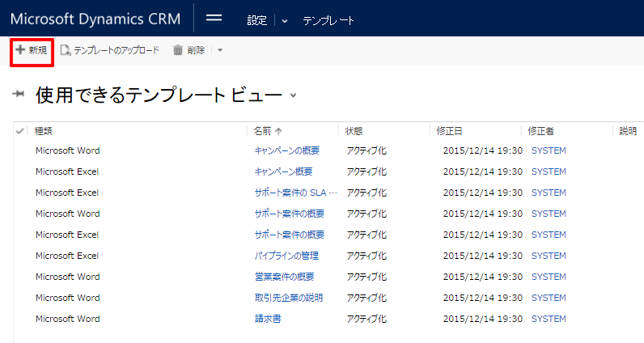644x343 pixels.
Task: Select Microsoft Word in 取引先企業の説明 row
Action: (x=68, y=298)
